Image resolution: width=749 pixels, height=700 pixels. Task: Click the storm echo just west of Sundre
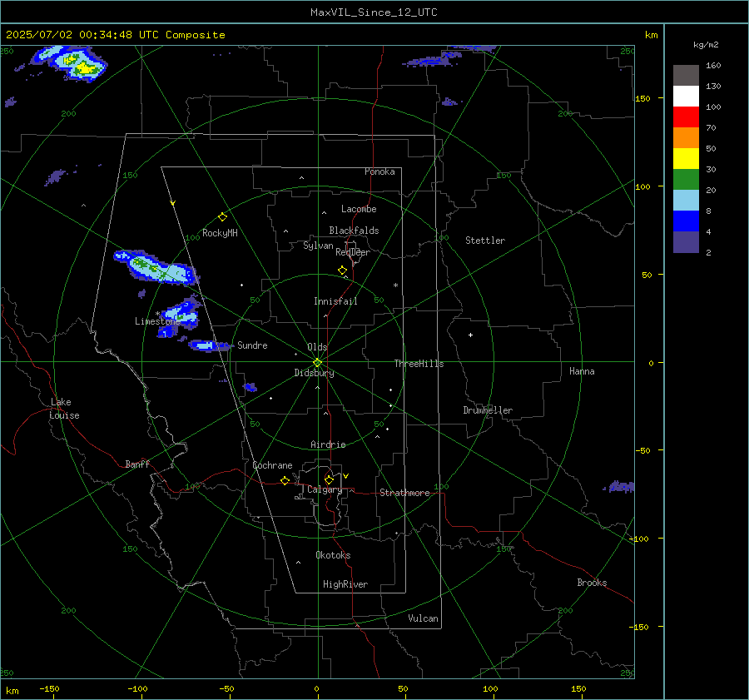[x=209, y=345]
